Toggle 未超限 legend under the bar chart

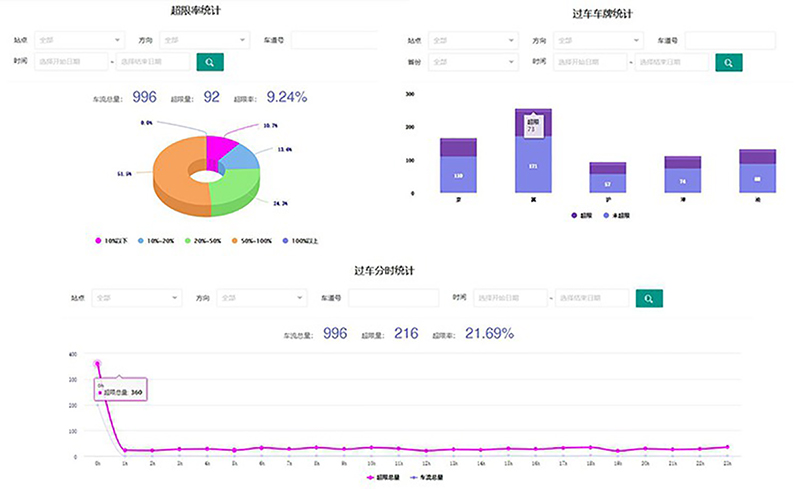616,215
